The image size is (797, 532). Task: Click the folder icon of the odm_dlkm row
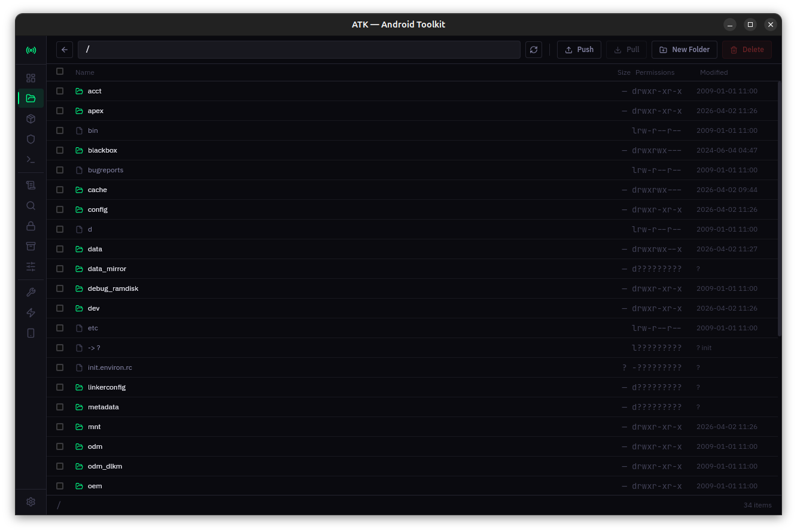pos(79,466)
